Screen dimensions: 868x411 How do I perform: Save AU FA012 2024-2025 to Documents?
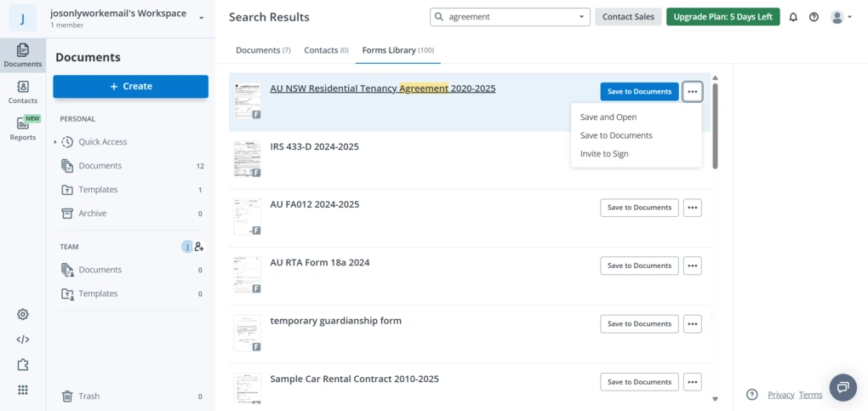click(639, 208)
